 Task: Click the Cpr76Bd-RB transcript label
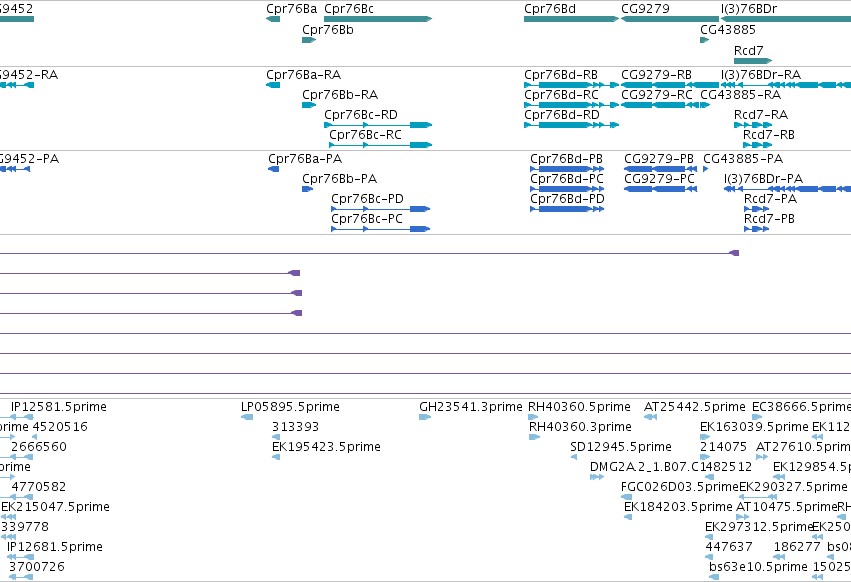point(561,75)
